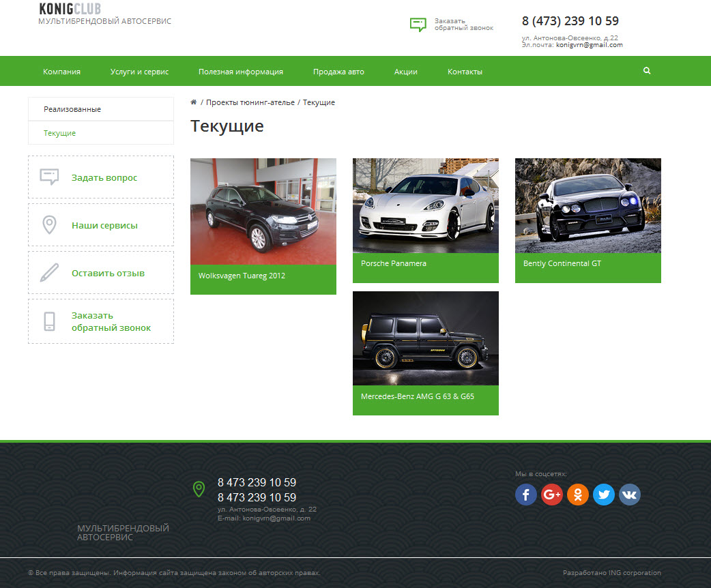Click the Текущие page heading
This screenshot has height=588, width=711.
pyautogui.click(x=227, y=126)
